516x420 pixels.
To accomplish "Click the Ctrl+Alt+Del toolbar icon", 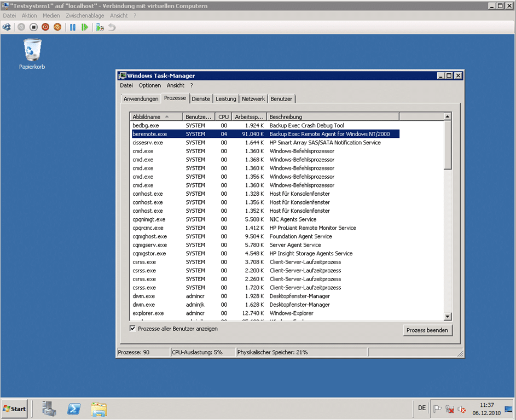I will coord(7,27).
